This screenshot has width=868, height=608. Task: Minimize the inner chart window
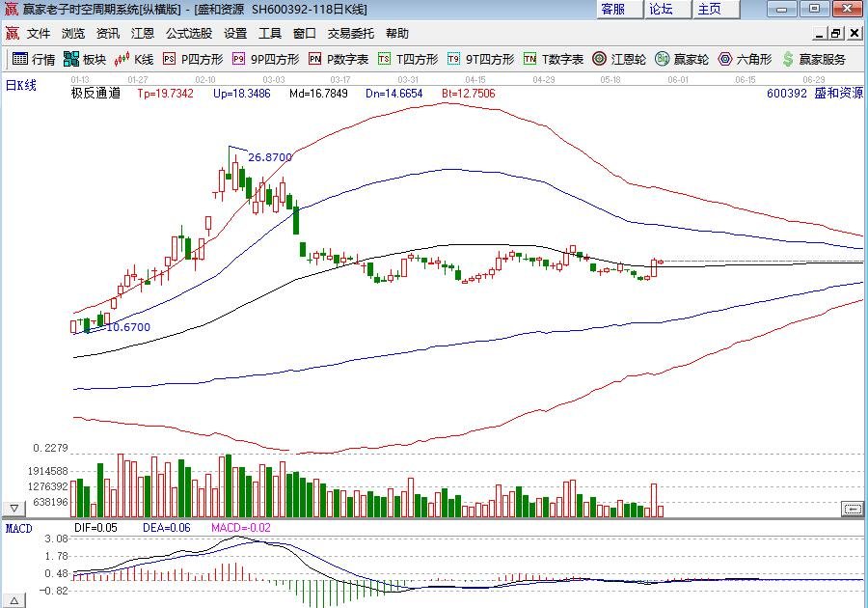click(819, 34)
